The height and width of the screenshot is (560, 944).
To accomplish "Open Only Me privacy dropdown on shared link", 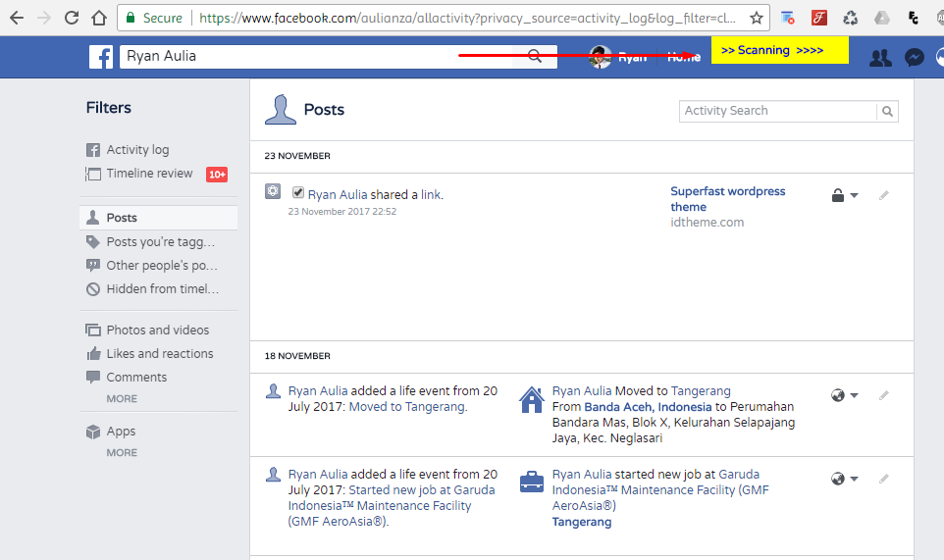I will coord(845,195).
